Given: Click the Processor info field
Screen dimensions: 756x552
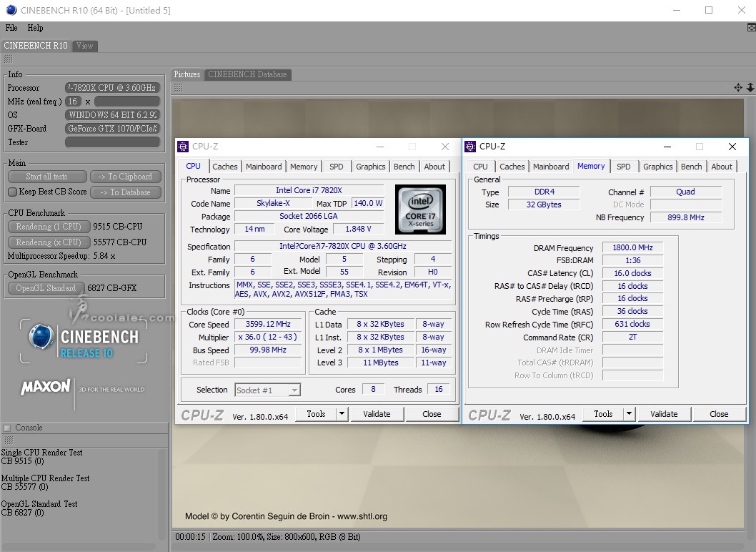Looking at the screenshot, I should [x=112, y=88].
